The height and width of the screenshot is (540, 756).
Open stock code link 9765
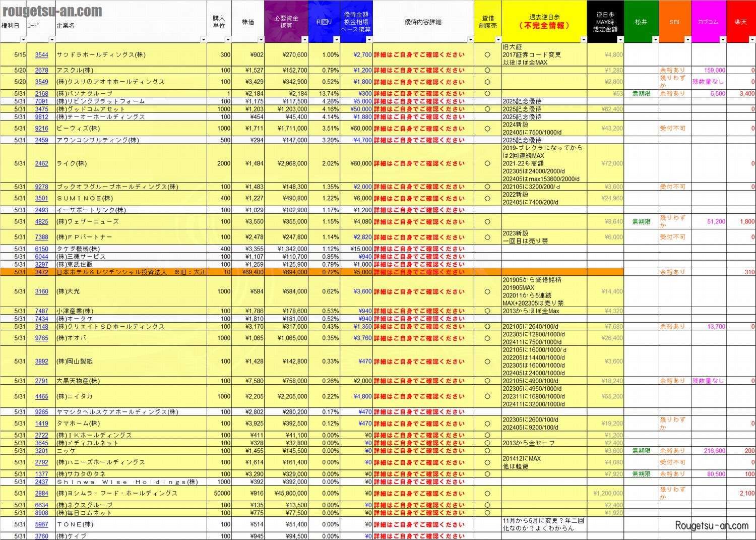point(42,338)
